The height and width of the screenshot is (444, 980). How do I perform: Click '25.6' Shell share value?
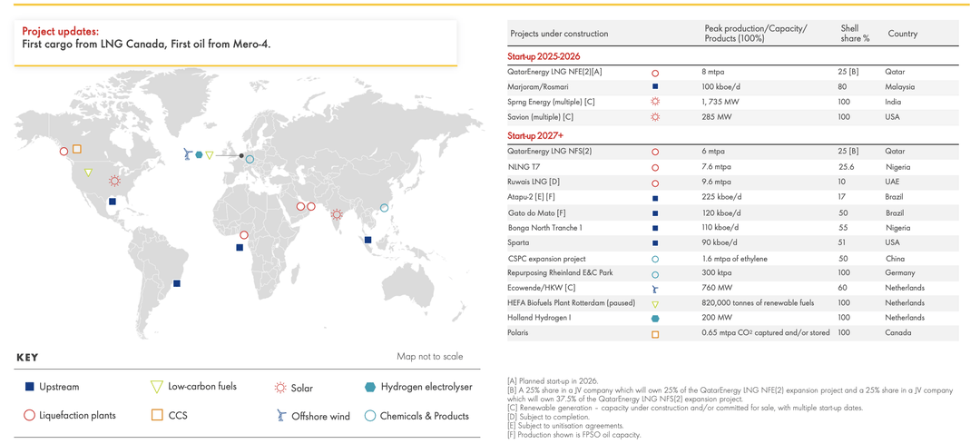[847, 167]
